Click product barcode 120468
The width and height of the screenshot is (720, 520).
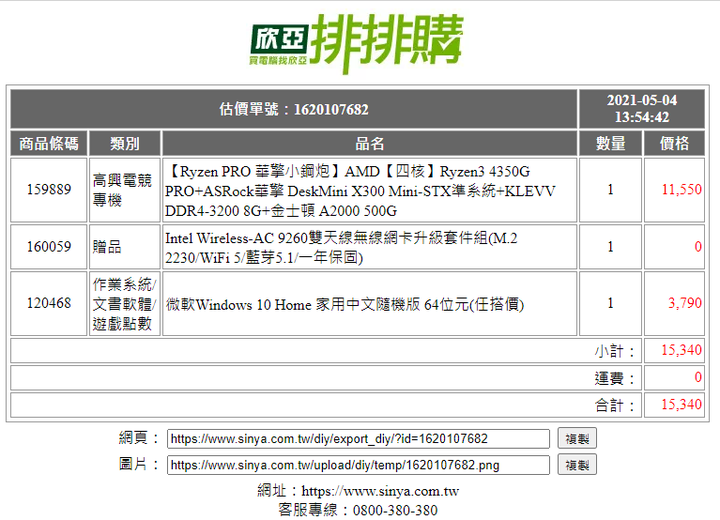point(49,303)
